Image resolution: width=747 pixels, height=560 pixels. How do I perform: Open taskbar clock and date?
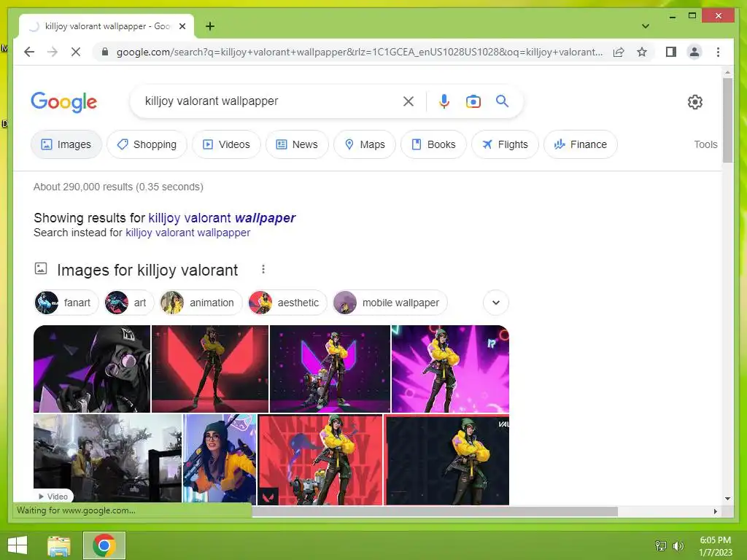[715, 546]
